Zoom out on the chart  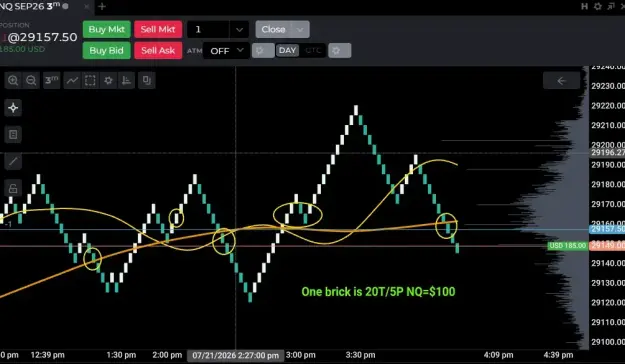(31, 81)
